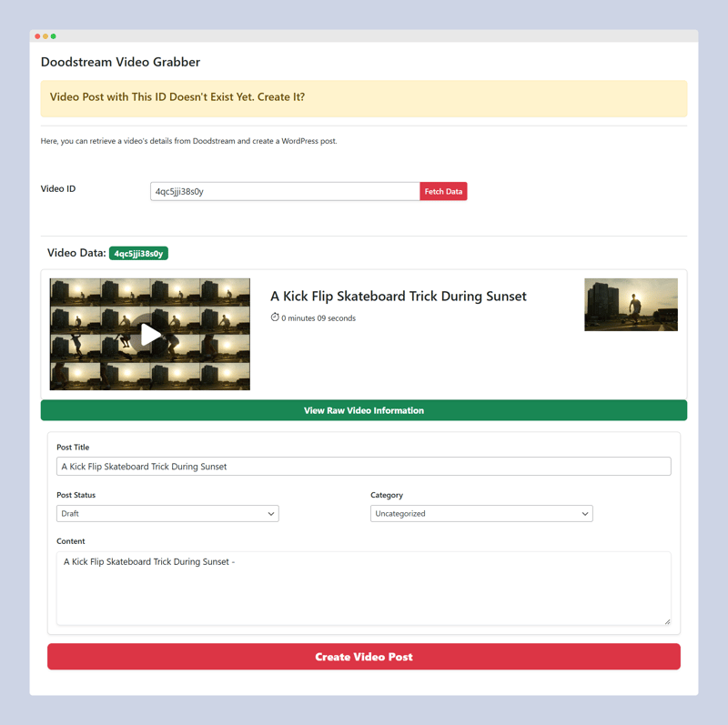Click the yellow minimize window dot
This screenshot has height=725, width=728.
coord(45,36)
